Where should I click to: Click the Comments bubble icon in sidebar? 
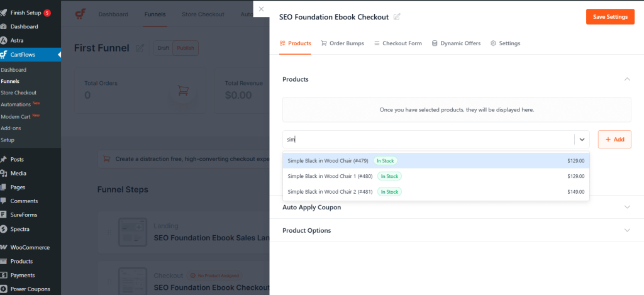point(4,201)
